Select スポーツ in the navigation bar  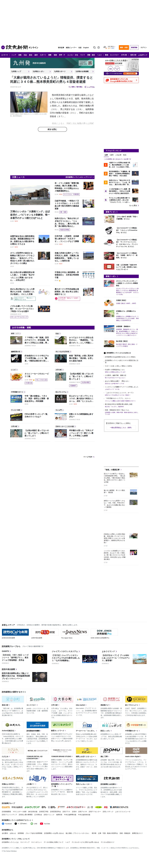pyautogui.click(x=43, y=55)
